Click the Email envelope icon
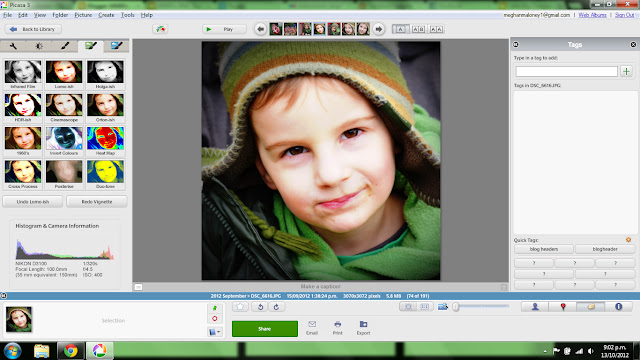The width and height of the screenshot is (640, 360). click(x=312, y=328)
